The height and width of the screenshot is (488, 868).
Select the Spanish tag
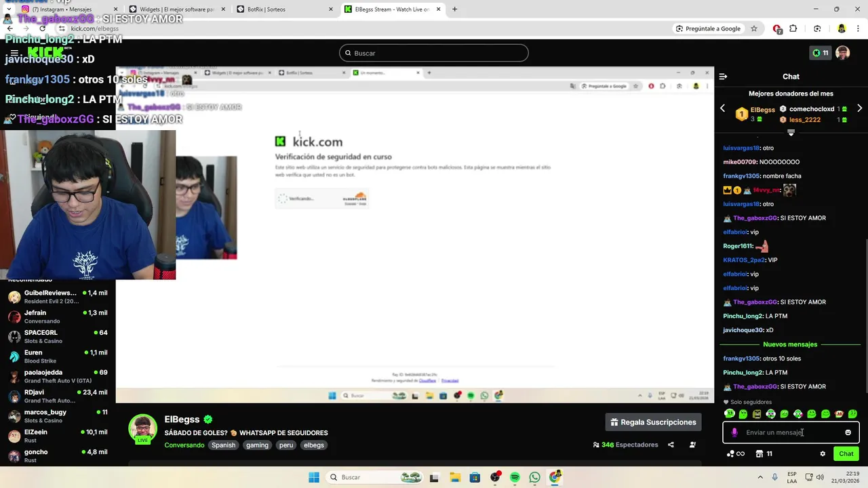[223, 445]
